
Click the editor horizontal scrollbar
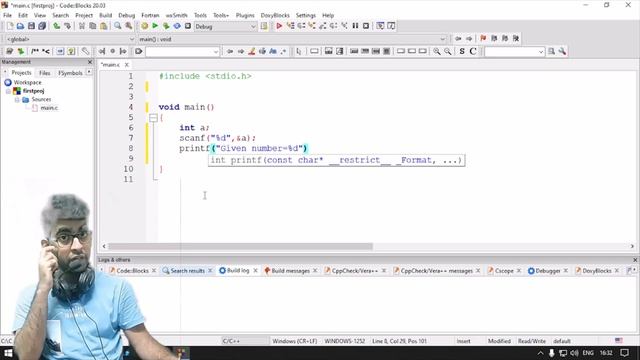coord(240,247)
